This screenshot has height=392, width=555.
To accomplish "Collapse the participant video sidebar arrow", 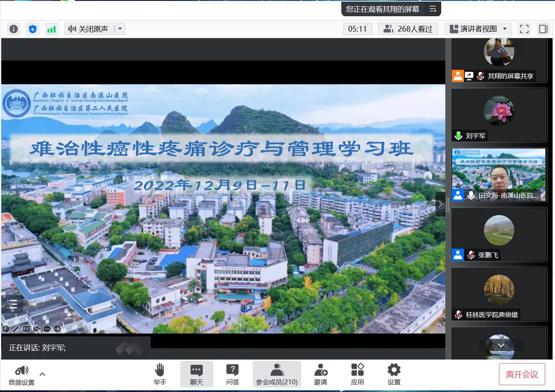I will (440, 204).
